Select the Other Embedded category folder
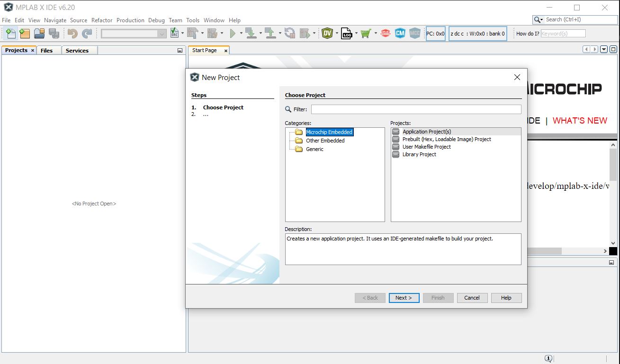The width and height of the screenshot is (620, 364). (x=325, y=141)
